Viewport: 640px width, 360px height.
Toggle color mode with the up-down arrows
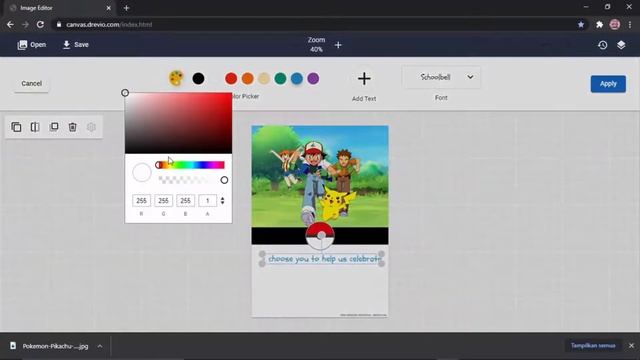pyautogui.click(x=222, y=200)
